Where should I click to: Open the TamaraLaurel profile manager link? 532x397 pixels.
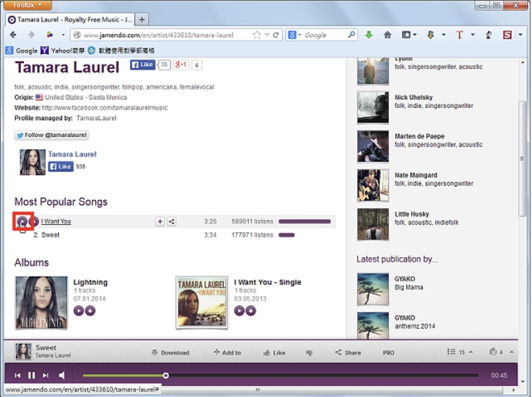point(96,118)
